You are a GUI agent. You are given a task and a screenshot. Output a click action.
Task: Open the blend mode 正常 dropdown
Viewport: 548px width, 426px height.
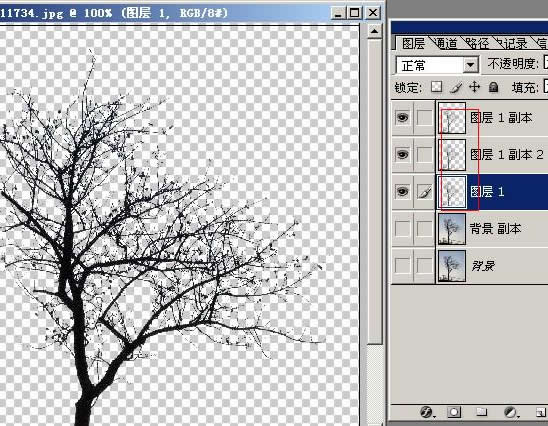click(437, 65)
